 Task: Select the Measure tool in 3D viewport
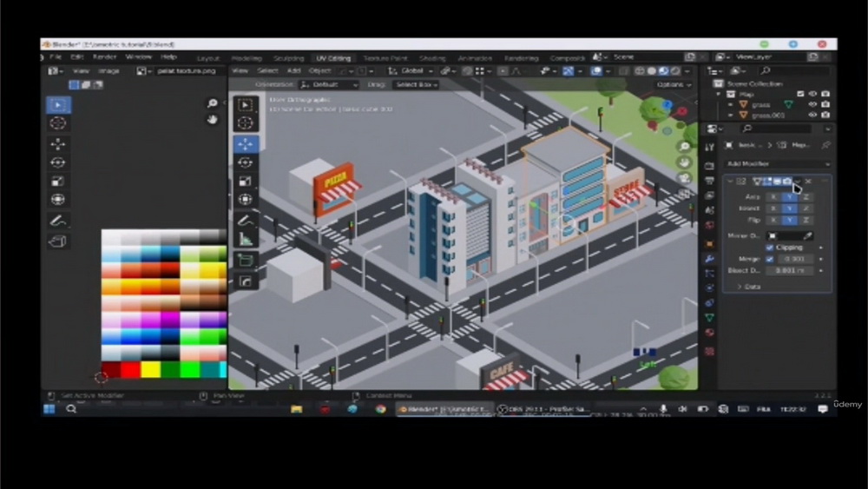246,239
